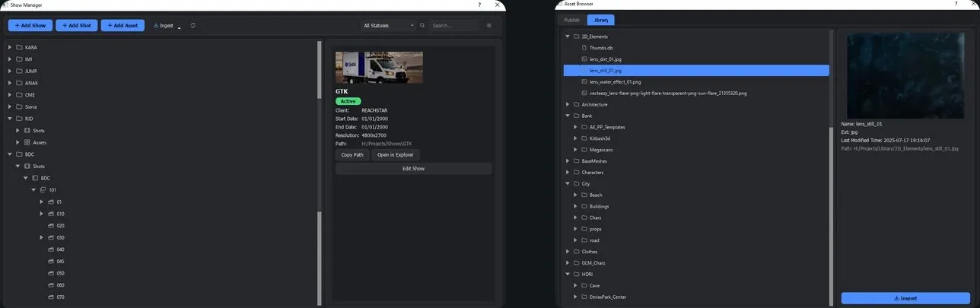Screen dimensions: 980x308
Task: Click the clapper icon of shot 045
Action: pos(51,262)
